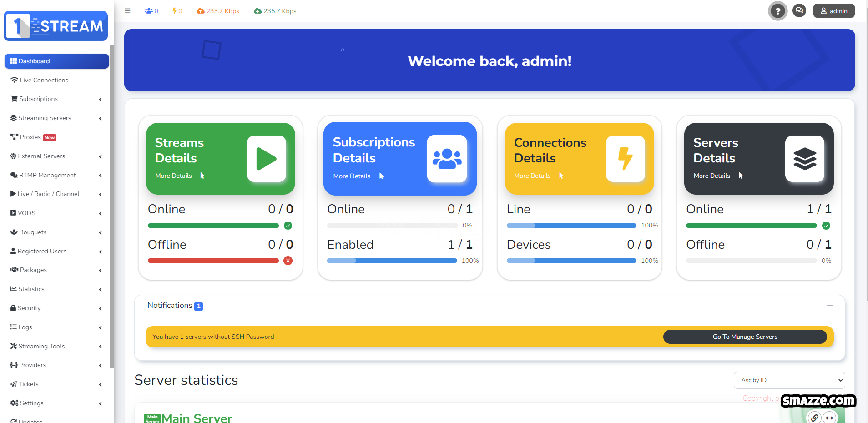Open the help question mark icon
The image size is (868, 423).
coord(777,11)
